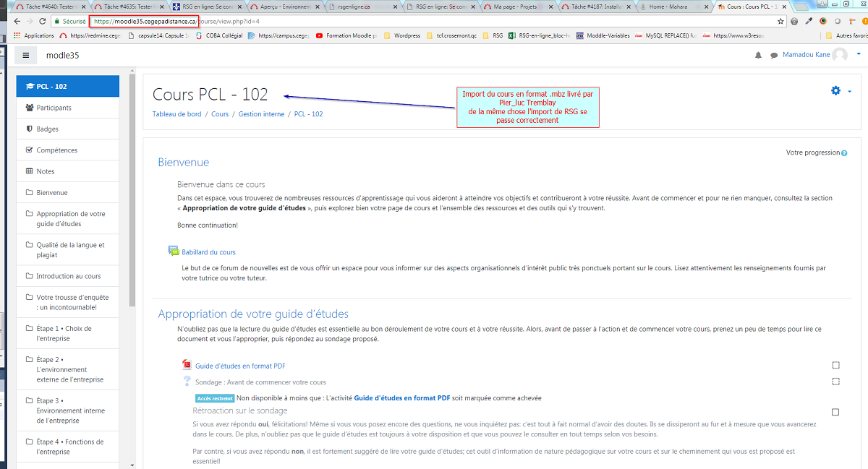Click the eyedropper extension icon
This screenshot has height=469, width=868.
[809, 22]
